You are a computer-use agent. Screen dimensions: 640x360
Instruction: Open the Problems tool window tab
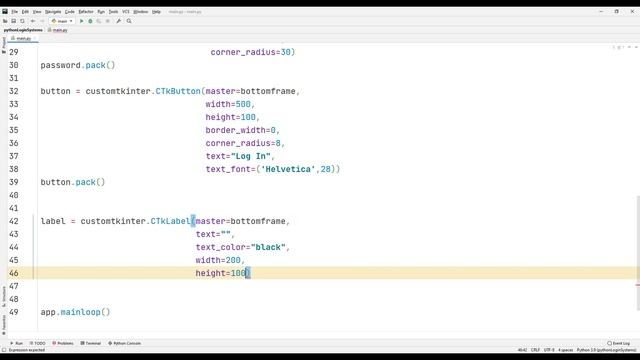pyautogui.click(x=62, y=343)
